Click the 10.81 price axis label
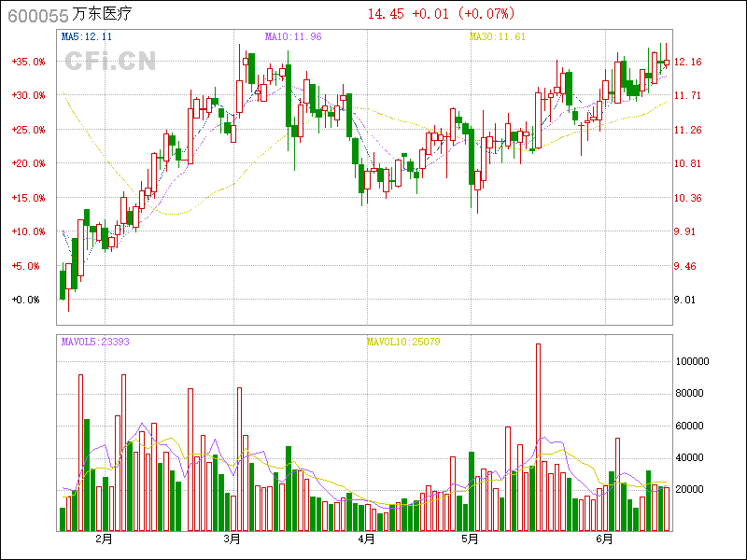 688,164
